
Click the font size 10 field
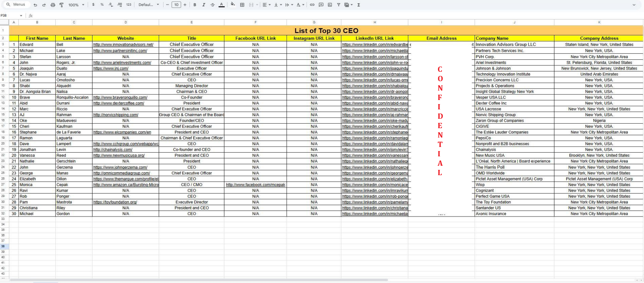[x=176, y=5]
